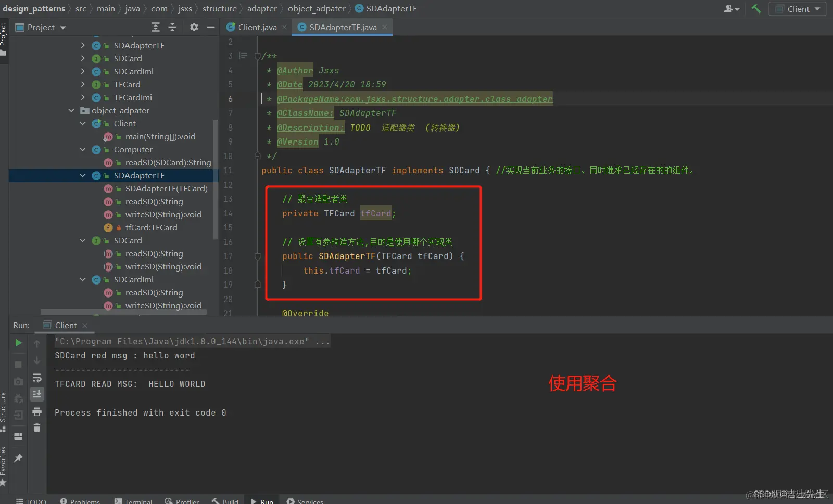The image size is (833, 504).
Task: Expand the TFCard interface node
Action: pos(83,84)
